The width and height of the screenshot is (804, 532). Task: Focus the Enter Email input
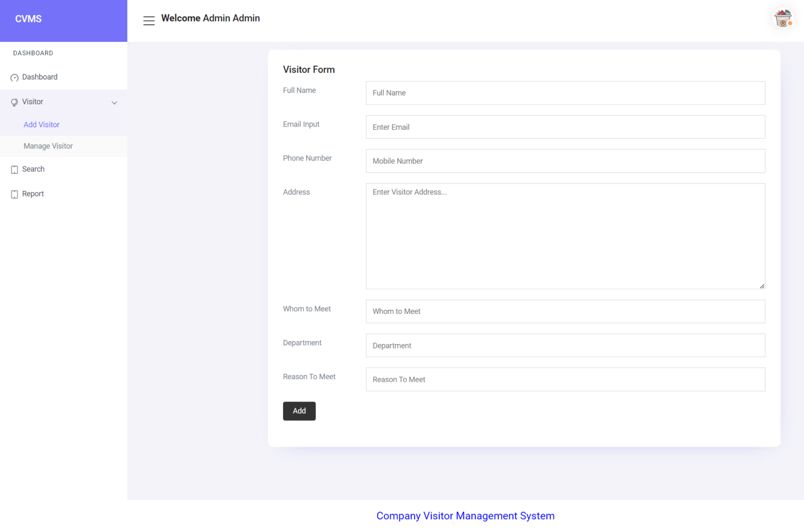point(565,127)
